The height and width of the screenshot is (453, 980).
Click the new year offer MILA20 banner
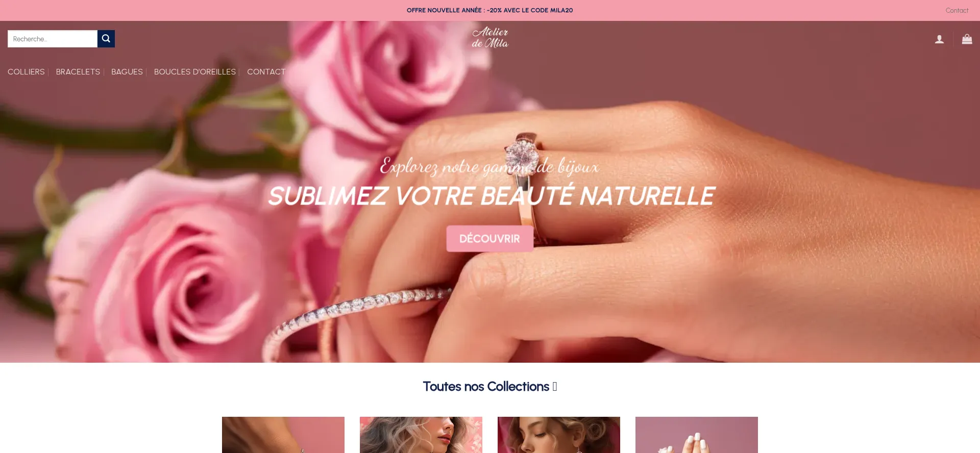pyautogui.click(x=489, y=10)
